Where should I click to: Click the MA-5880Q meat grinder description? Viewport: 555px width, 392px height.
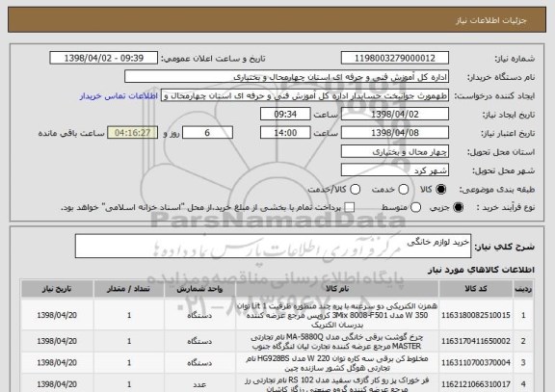point(337,341)
